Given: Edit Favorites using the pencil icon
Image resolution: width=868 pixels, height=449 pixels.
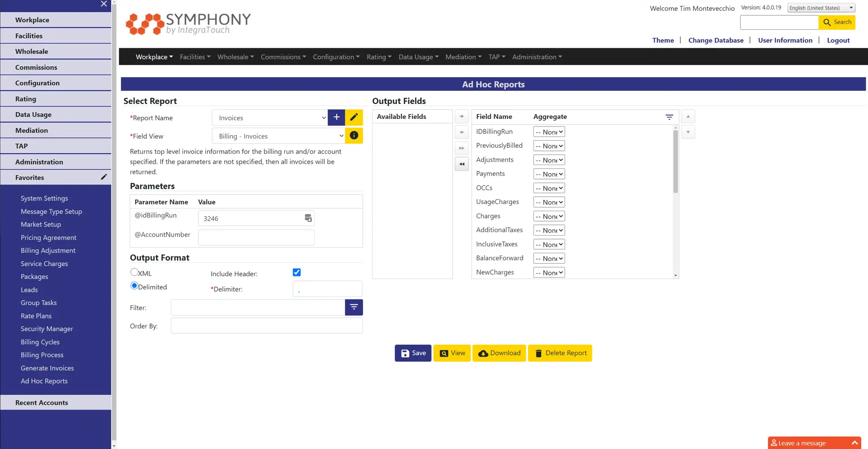Looking at the screenshot, I should [104, 177].
